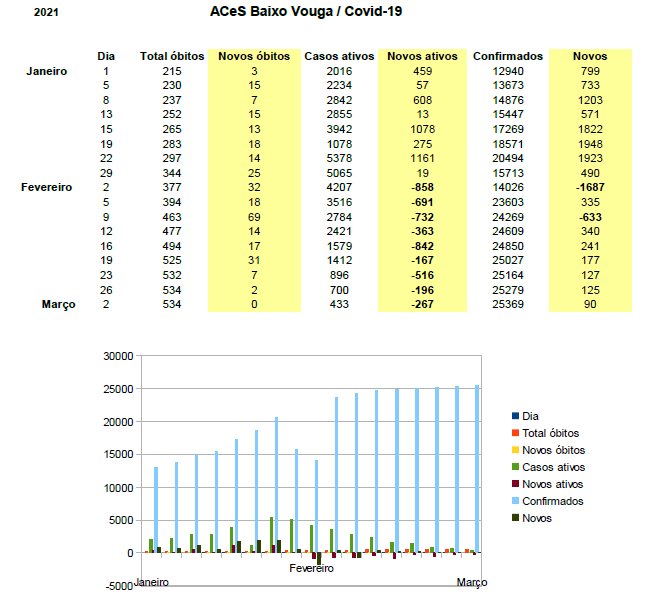Click the Casos ativos cell '5378'
This screenshot has width=651, height=595.
(x=339, y=158)
